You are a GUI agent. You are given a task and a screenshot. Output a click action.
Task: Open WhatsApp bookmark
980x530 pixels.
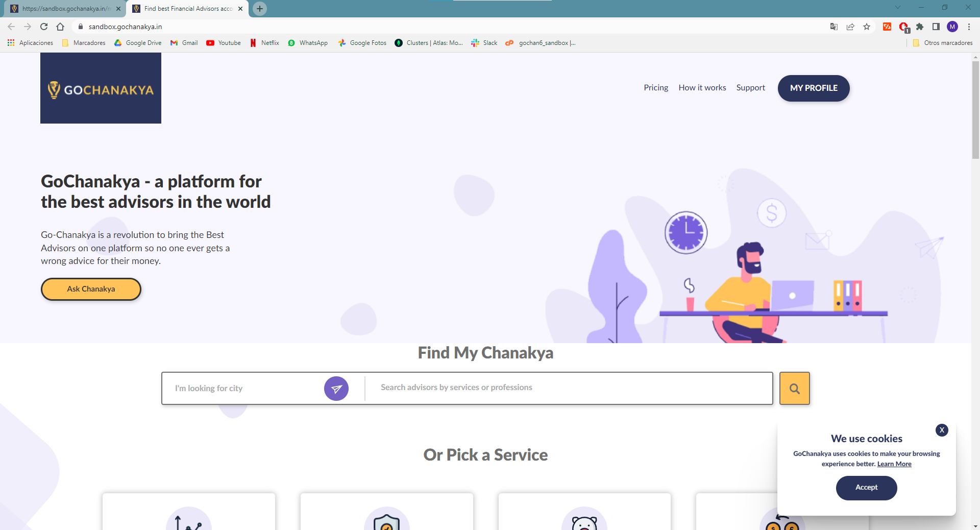308,43
